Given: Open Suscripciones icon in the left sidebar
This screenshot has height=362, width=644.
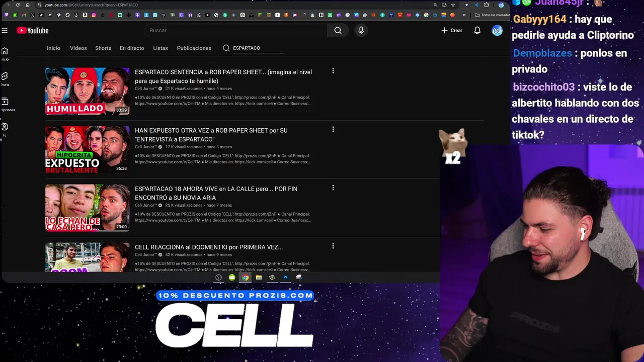Looking at the screenshot, I should point(5,102).
